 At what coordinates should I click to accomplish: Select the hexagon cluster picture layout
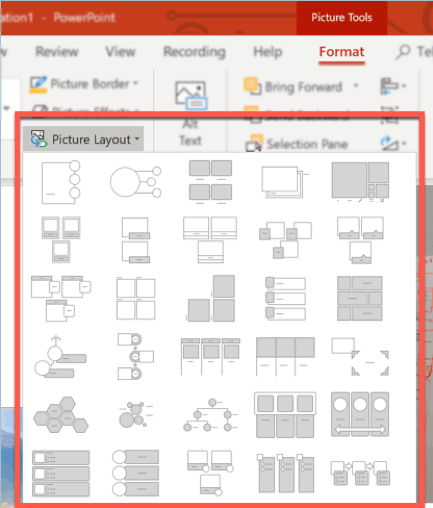point(61,415)
